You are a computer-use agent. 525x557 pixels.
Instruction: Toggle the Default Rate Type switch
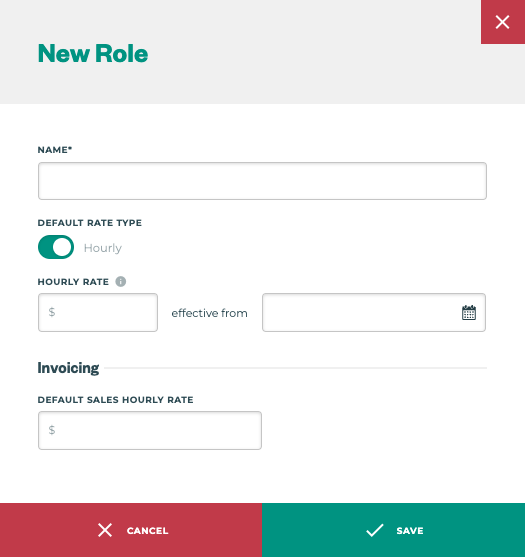tap(56, 247)
